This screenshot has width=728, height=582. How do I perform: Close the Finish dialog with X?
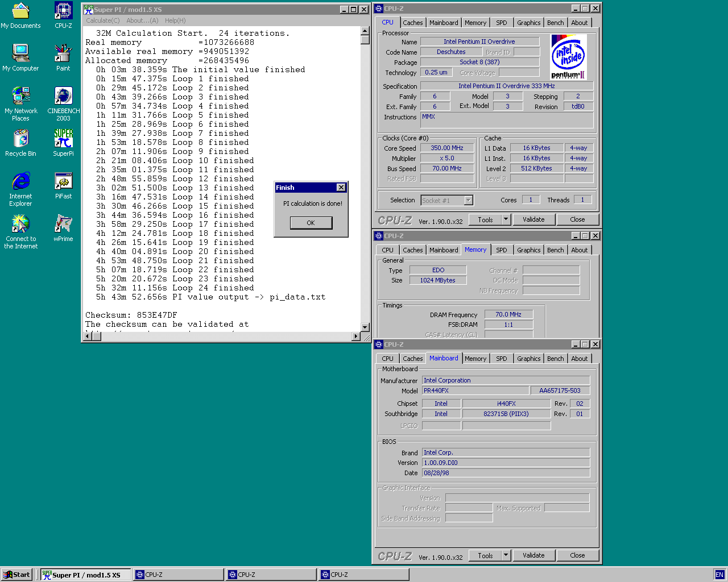tap(341, 188)
